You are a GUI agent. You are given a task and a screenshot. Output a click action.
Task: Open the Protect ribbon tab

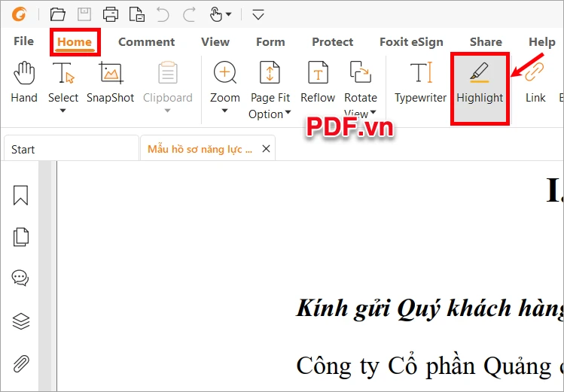[x=333, y=42]
